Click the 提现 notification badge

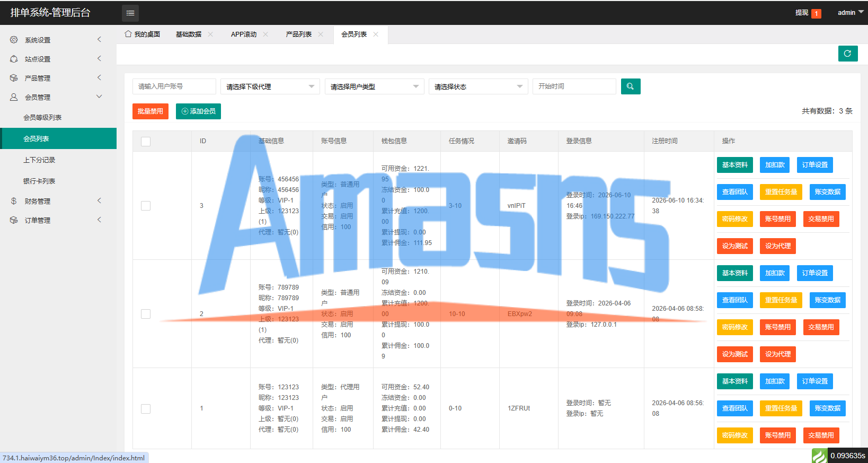click(x=817, y=13)
